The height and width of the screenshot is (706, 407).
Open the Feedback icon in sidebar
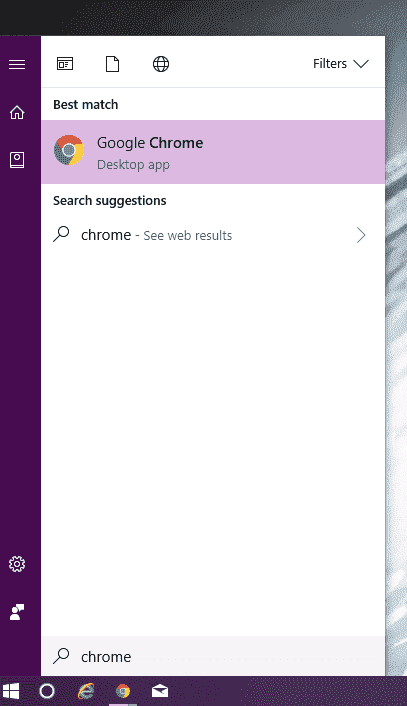coord(17,612)
